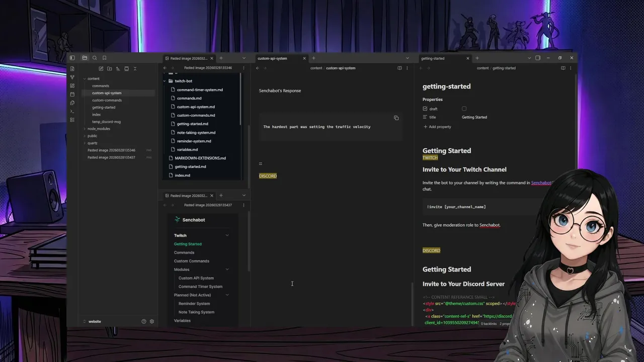Screen dimensions: 644x362
Task: Click the Insert template ribbon icon
Action: coord(72,103)
